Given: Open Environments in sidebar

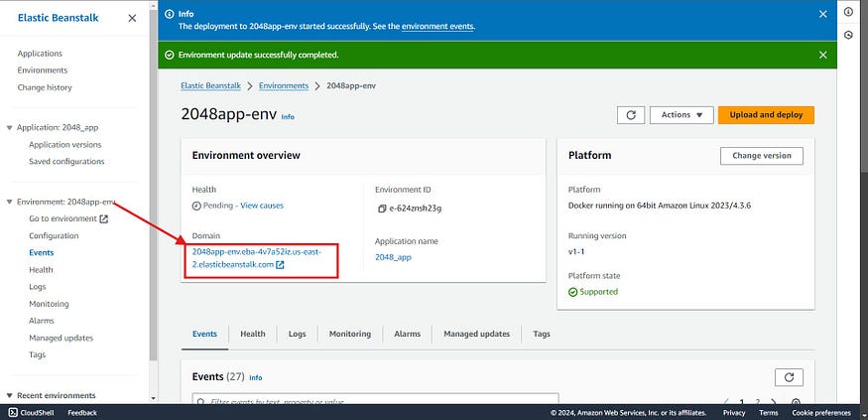Looking at the screenshot, I should (43, 70).
